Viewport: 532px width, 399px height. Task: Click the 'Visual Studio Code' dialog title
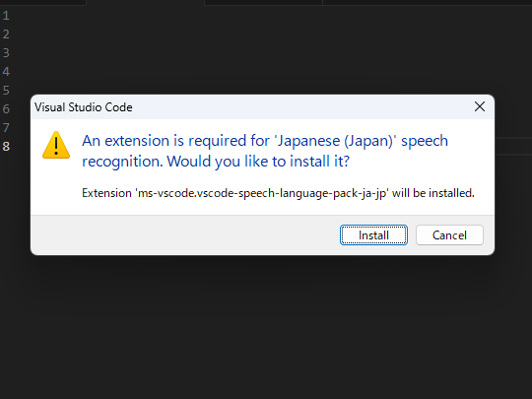[x=84, y=107]
